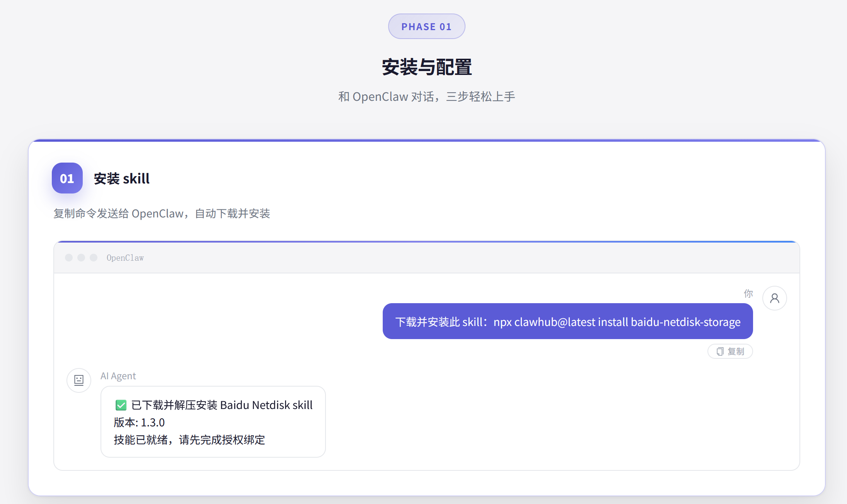The image size is (847, 504).
Task: Click the purple npx clawhub command bubble
Action: (568, 321)
